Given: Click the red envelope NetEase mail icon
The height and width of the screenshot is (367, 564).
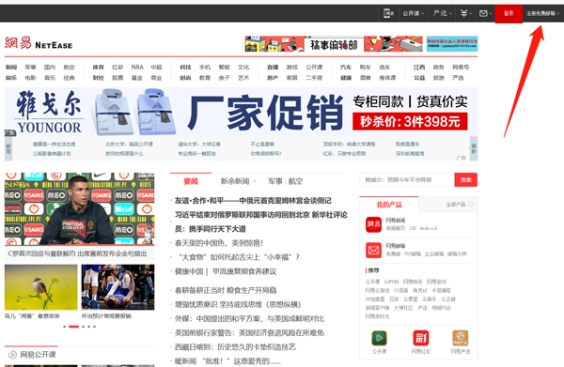Looking at the screenshot, I should click(x=373, y=250).
